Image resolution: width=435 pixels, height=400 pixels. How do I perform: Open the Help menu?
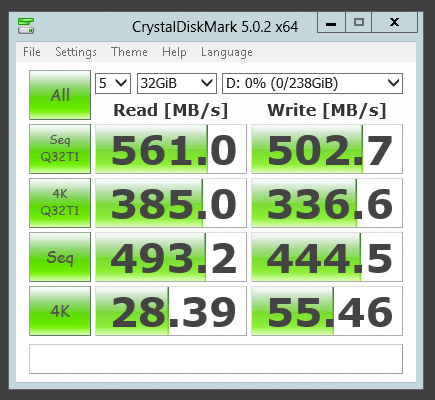click(174, 52)
